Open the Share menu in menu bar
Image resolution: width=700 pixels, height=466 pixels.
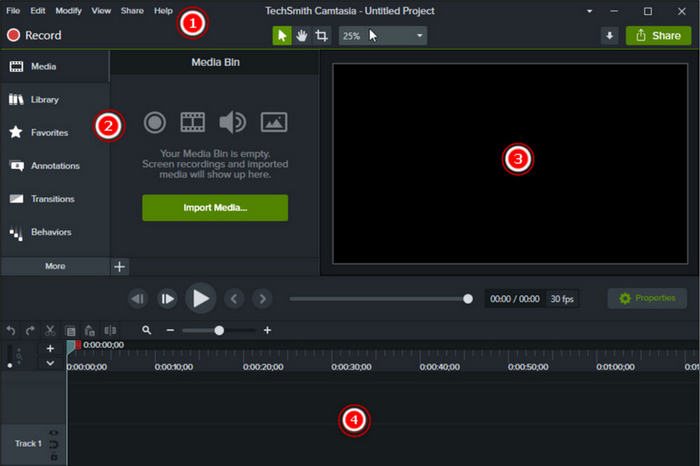click(132, 11)
